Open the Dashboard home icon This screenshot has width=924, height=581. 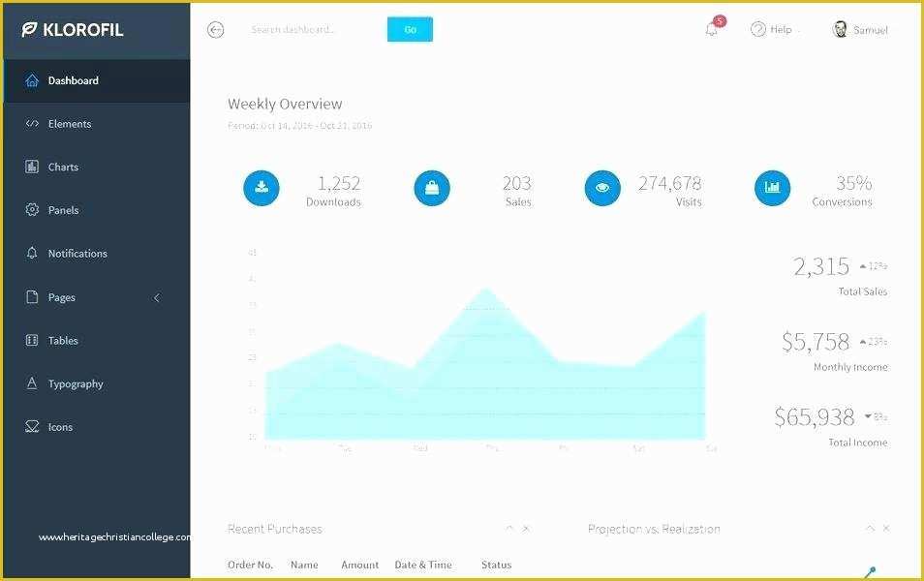pyautogui.click(x=32, y=80)
